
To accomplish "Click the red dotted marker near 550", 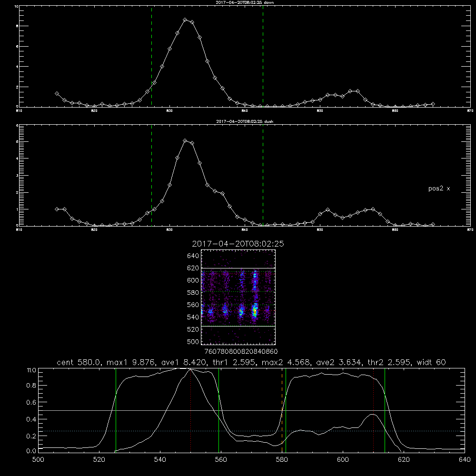I will click(191, 410).
